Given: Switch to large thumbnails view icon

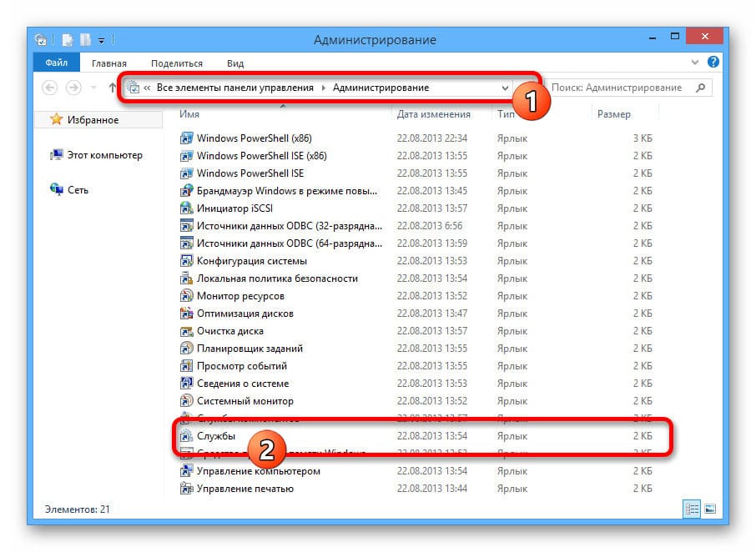Looking at the screenshot, I should pos(710,509).
